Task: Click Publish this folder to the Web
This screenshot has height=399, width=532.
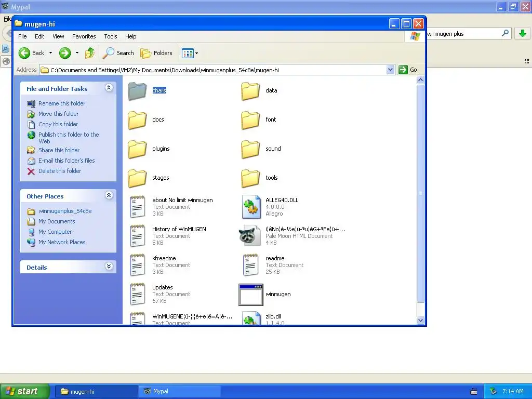Action: pos(69,138)
